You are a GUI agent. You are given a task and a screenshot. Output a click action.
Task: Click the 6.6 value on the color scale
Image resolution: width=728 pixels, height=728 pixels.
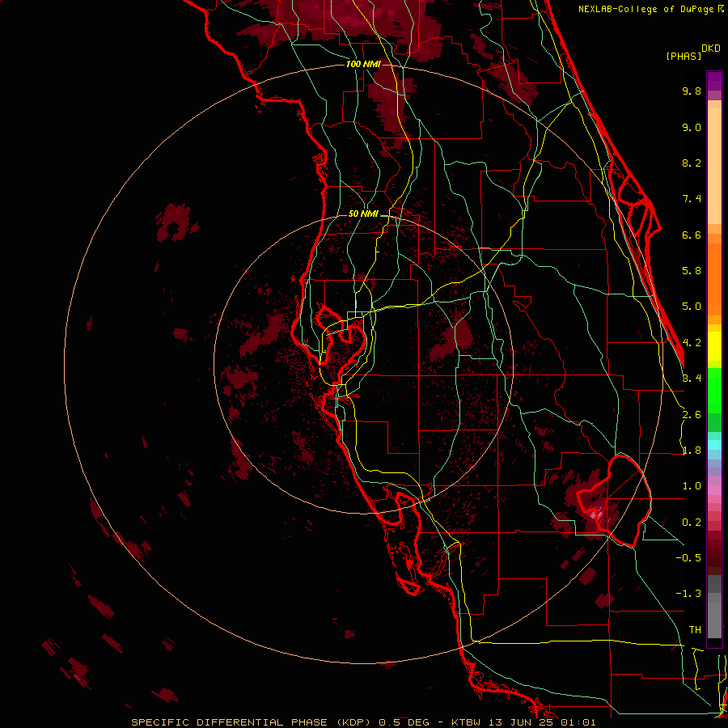point(692,235)
